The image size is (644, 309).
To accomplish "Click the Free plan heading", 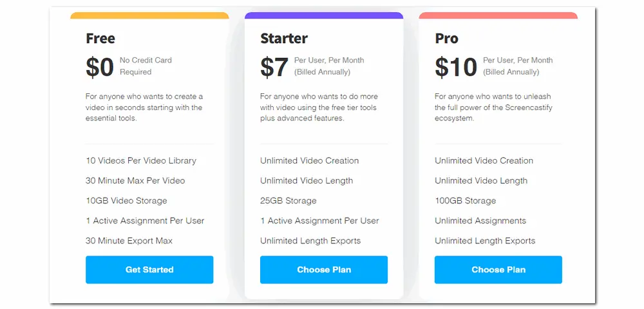I will coord(100,39).
